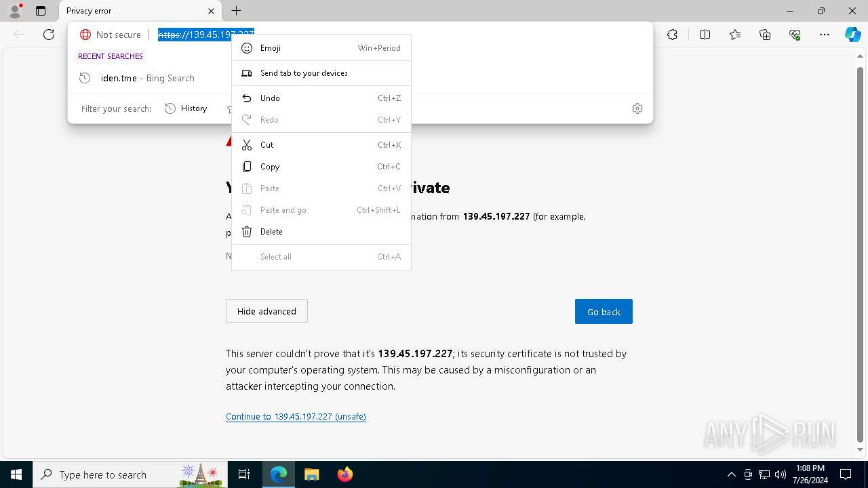
Task: Open the Extensions puzzle icon
Action: click(x=672, y=35)
